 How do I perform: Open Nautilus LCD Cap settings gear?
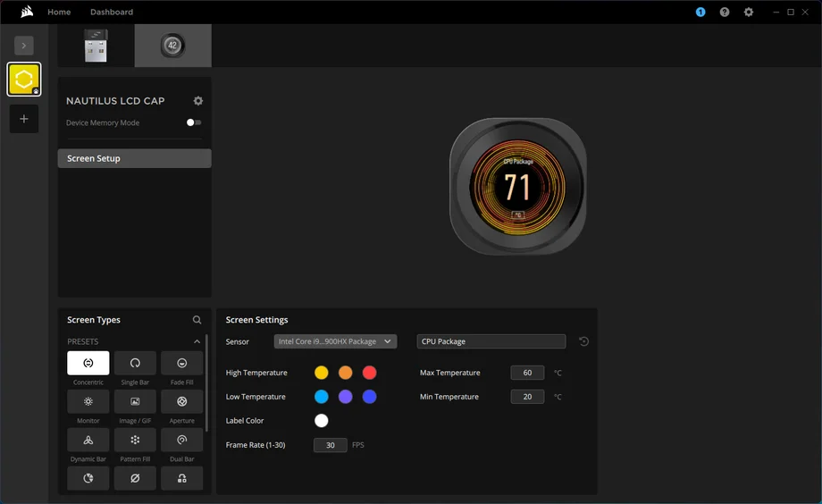(198, 101)
